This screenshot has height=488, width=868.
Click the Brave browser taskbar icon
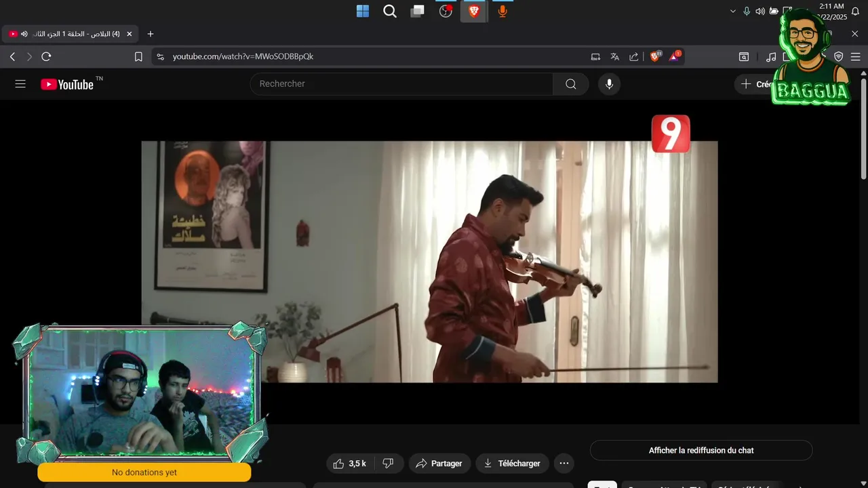(x=473, y=11)
